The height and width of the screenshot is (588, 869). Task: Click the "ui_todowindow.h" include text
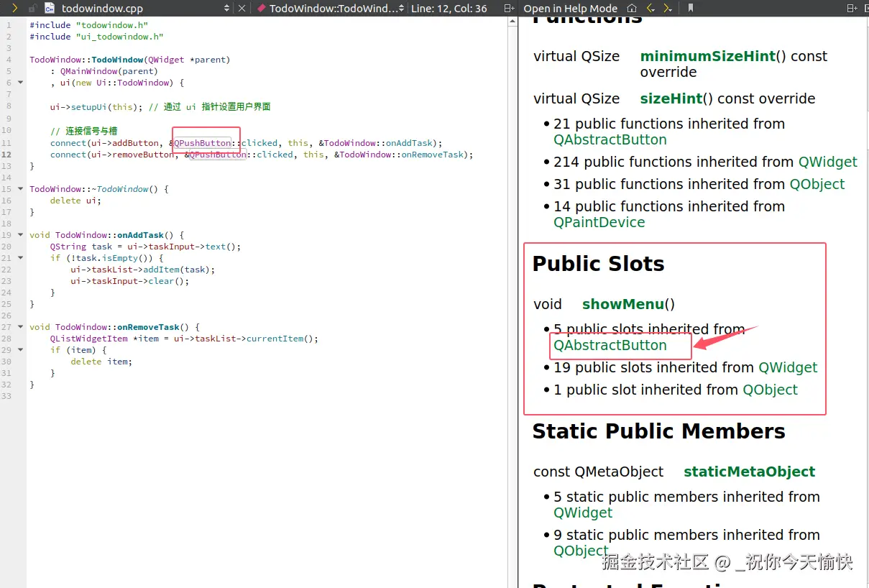(x=119, y=37)
